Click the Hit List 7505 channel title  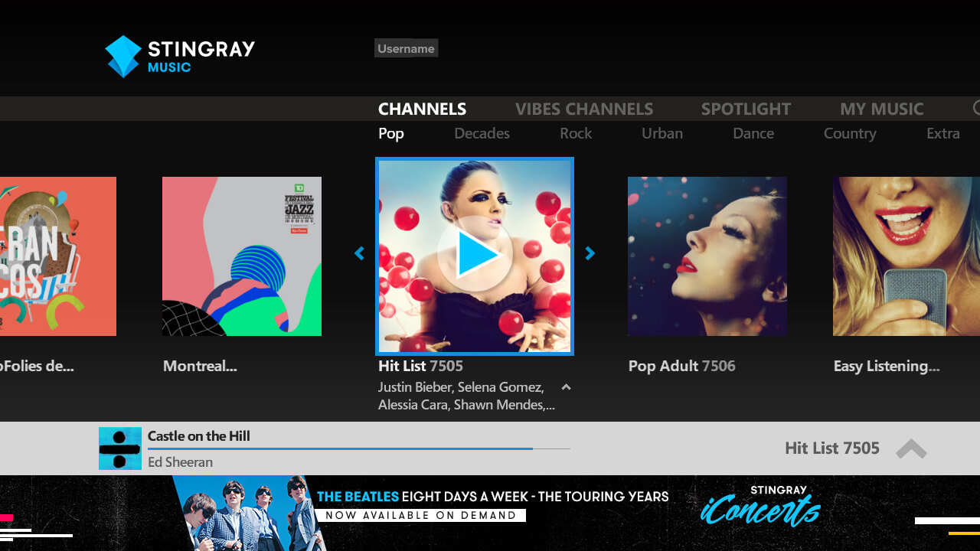[x=420, y=366]
